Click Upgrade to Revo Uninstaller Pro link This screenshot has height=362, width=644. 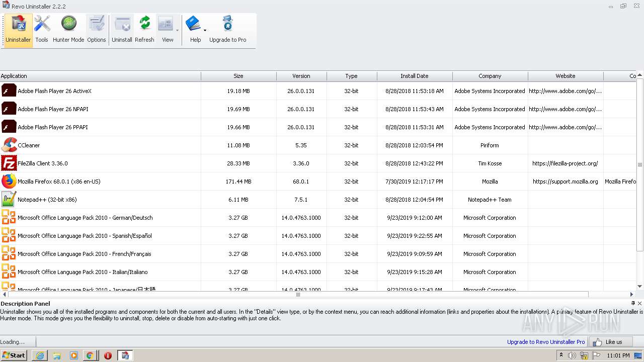(546, 342)
